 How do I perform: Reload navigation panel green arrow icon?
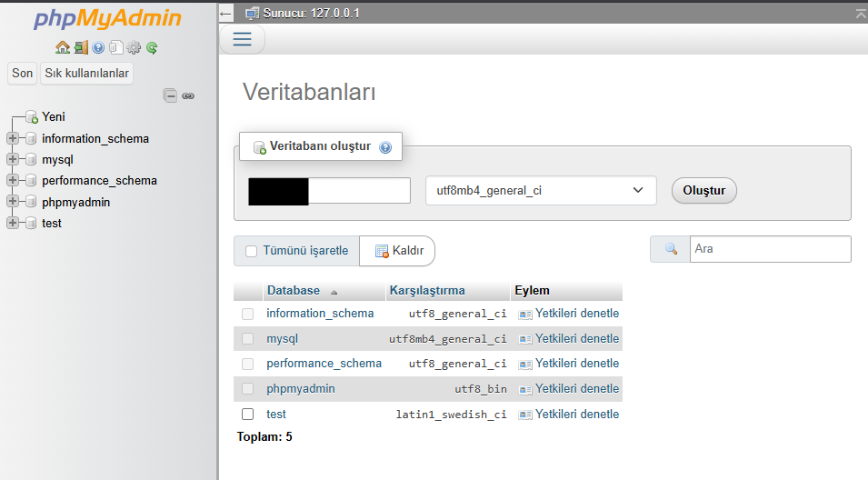tap(152, 47)
